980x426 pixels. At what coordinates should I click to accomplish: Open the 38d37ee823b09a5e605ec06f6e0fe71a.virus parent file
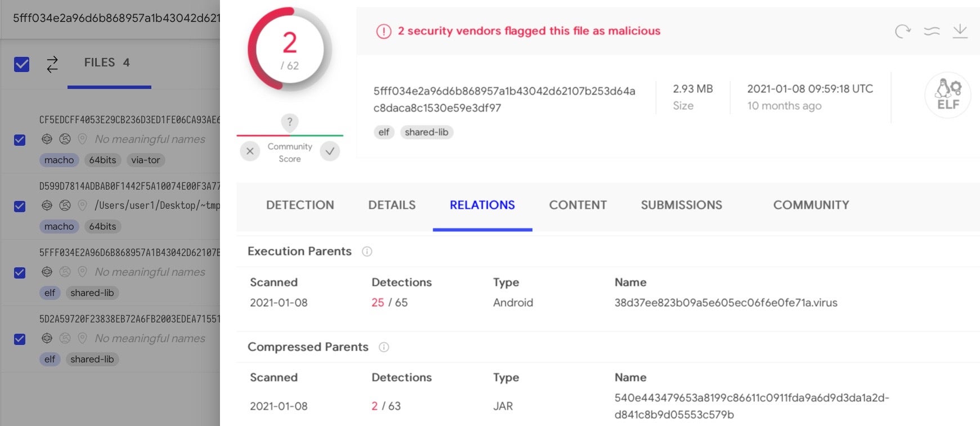tap(726, 303)
